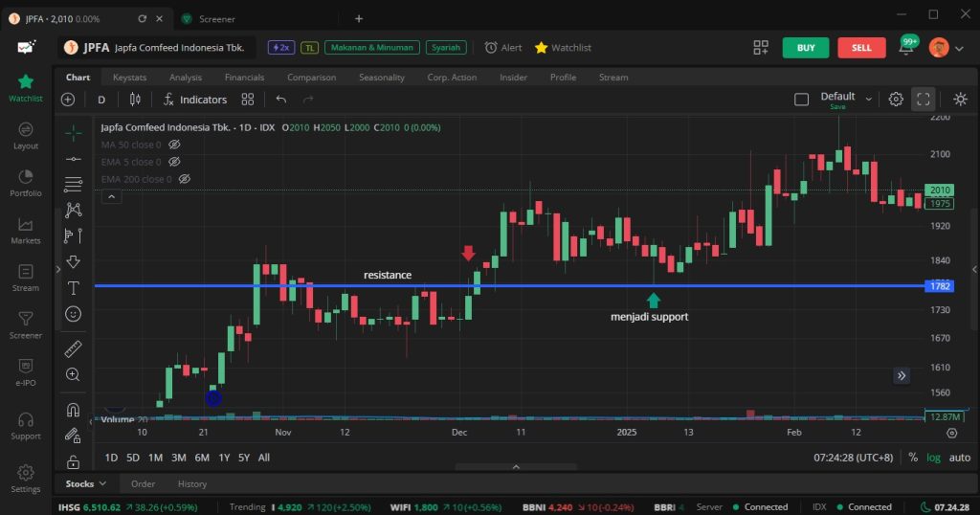The height and width of the screenshot is (515, 980).
Task: Switch to the Keystats tab
Action: (x=129, y=77)
